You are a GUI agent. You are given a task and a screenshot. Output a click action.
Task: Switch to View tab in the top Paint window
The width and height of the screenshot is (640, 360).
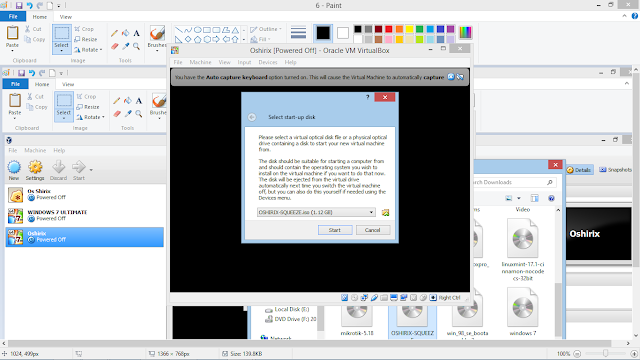pyautogui.click(x=66, y=17)
